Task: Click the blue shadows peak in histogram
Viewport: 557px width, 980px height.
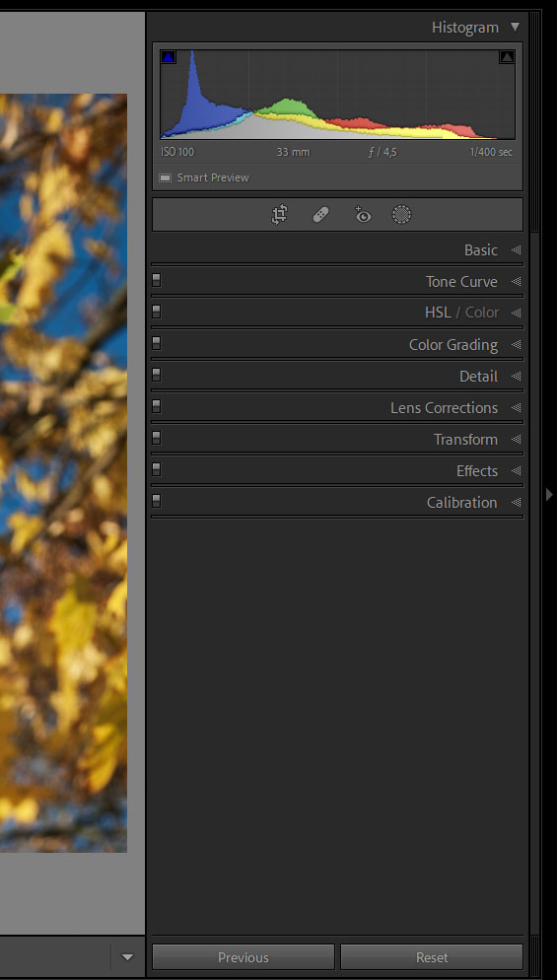Action: click(192, 94)
